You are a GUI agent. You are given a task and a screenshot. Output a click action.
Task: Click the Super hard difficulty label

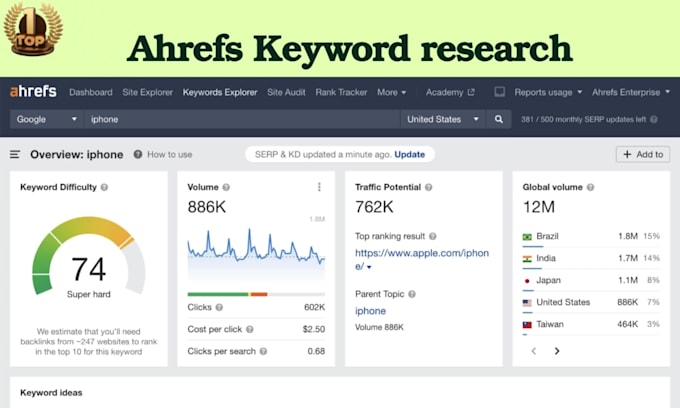tap(88, 294)
